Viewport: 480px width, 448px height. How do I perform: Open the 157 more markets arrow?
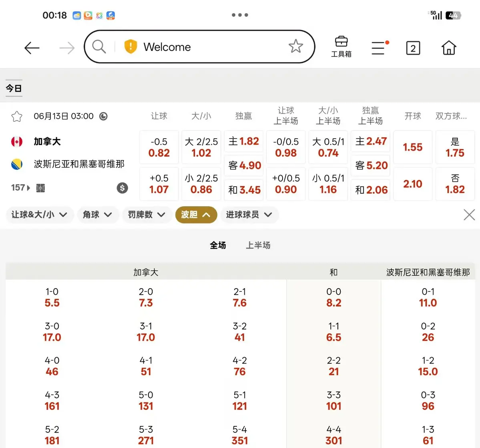tap(21, 188)
